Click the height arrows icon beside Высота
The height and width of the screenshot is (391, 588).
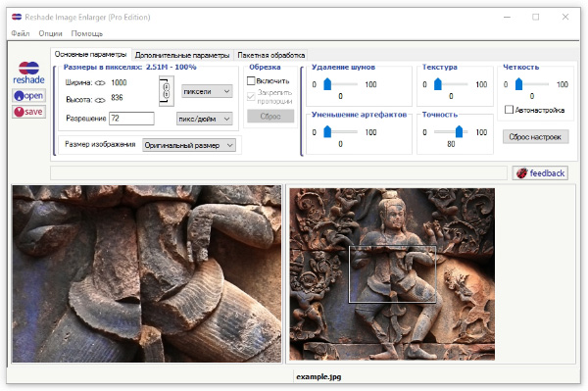100,100
